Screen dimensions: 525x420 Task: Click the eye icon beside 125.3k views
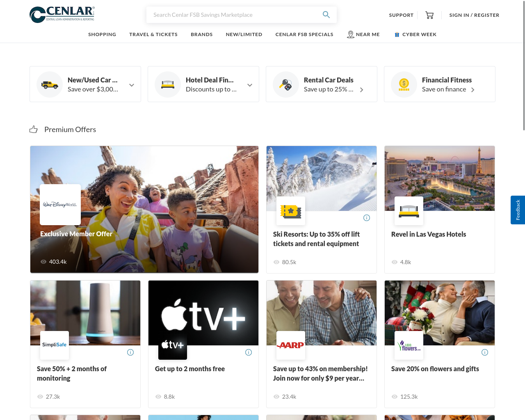click(x=394, y=397)
